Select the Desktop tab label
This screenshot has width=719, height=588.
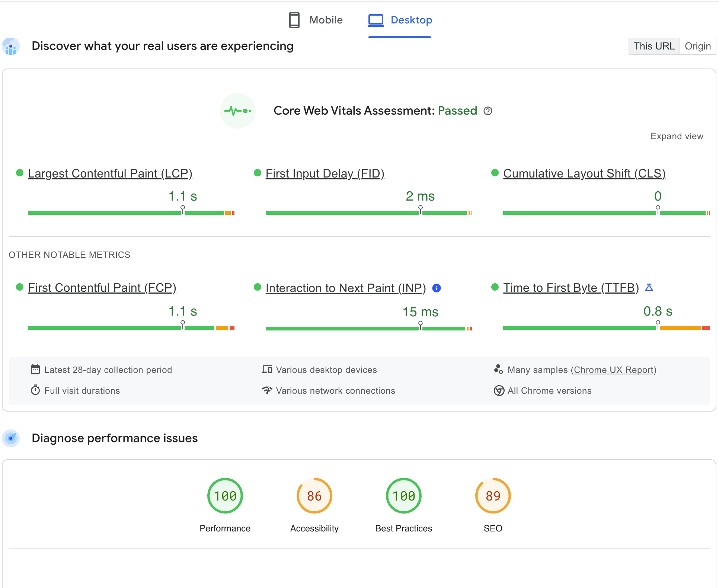tap(410, 20)
